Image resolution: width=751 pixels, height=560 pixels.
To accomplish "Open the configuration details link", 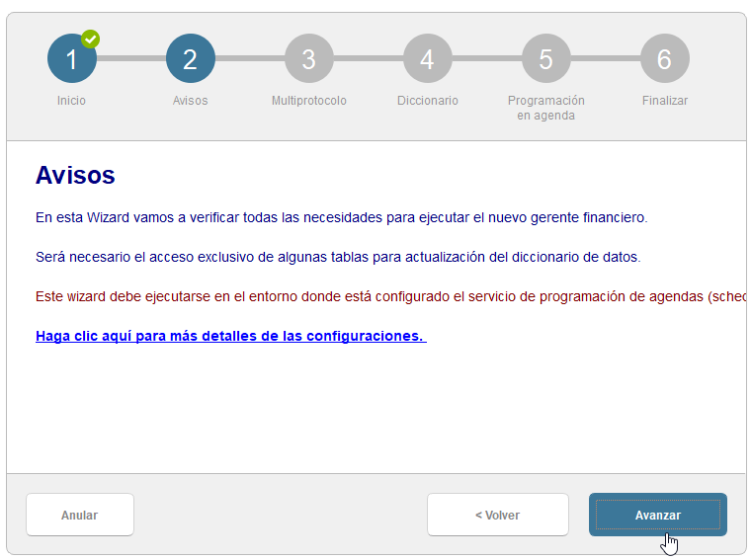I will coord(231,336).
